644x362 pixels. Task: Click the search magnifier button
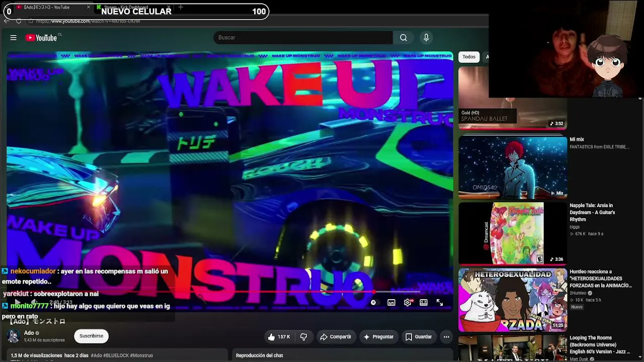(404, 38)
